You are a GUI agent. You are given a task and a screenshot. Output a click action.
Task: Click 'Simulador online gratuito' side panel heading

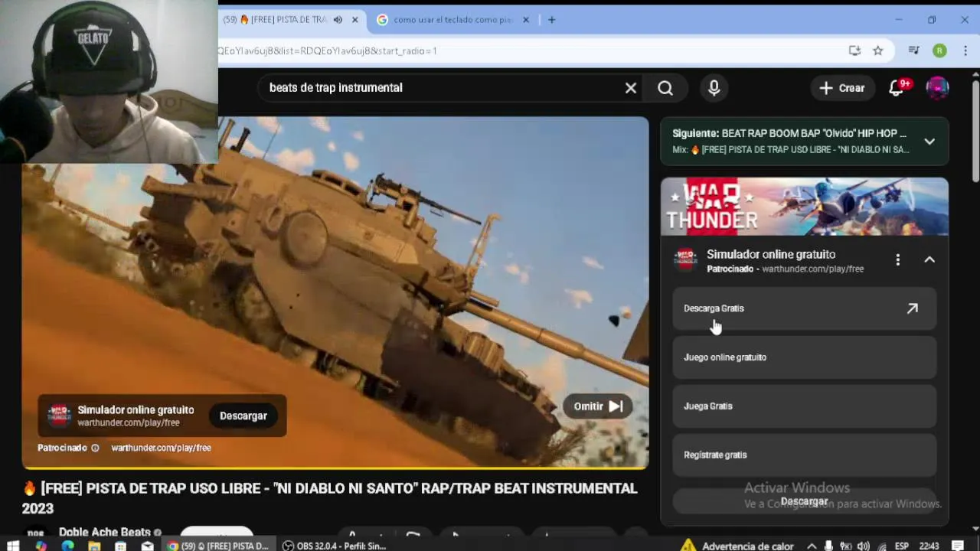point(771,254)
